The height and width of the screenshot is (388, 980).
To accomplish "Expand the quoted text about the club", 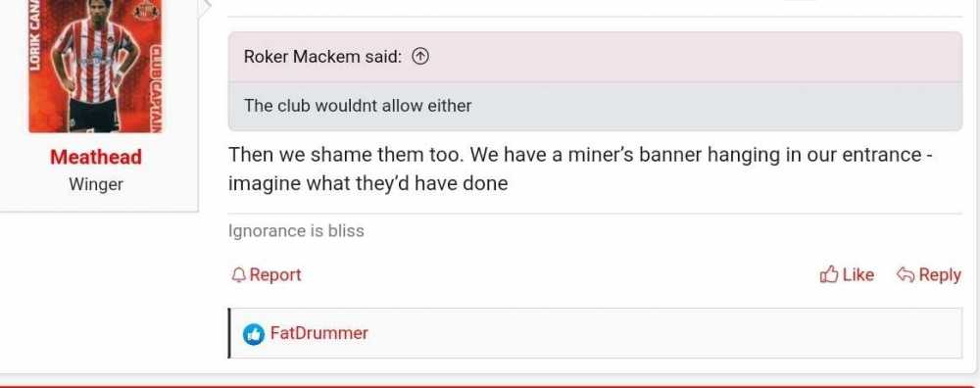I will pos(595,106).
